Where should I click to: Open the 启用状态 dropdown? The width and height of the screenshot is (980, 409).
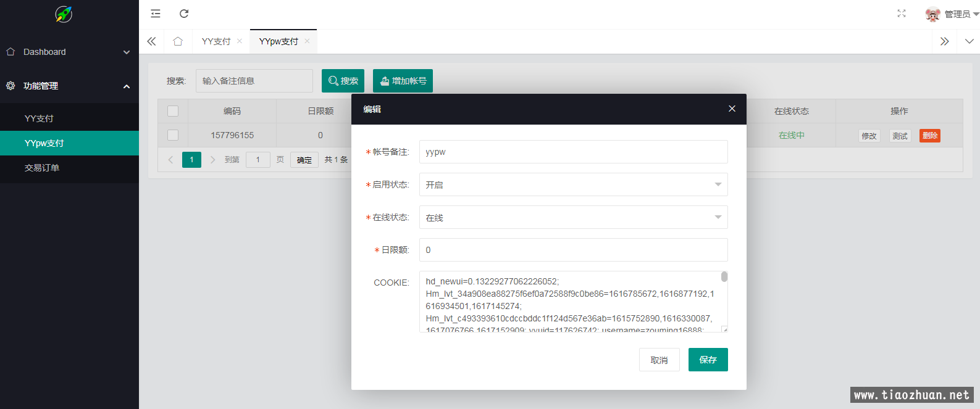point(573,184)
